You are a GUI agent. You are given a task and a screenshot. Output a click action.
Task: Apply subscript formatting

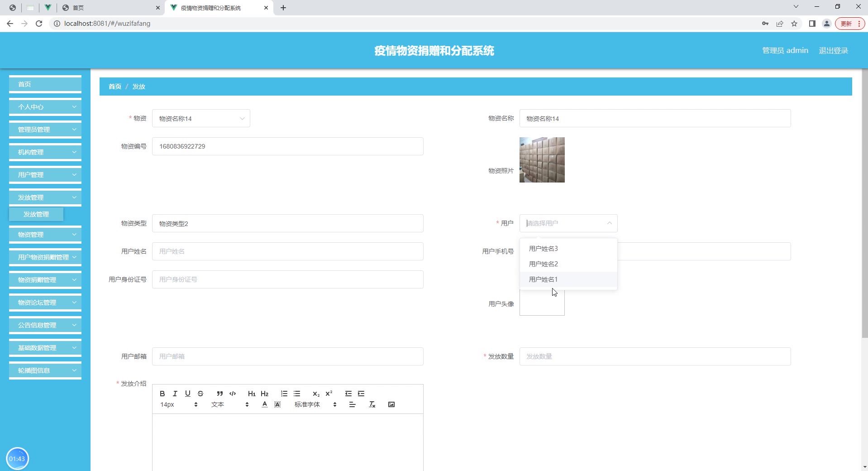(x=316, y=394)
